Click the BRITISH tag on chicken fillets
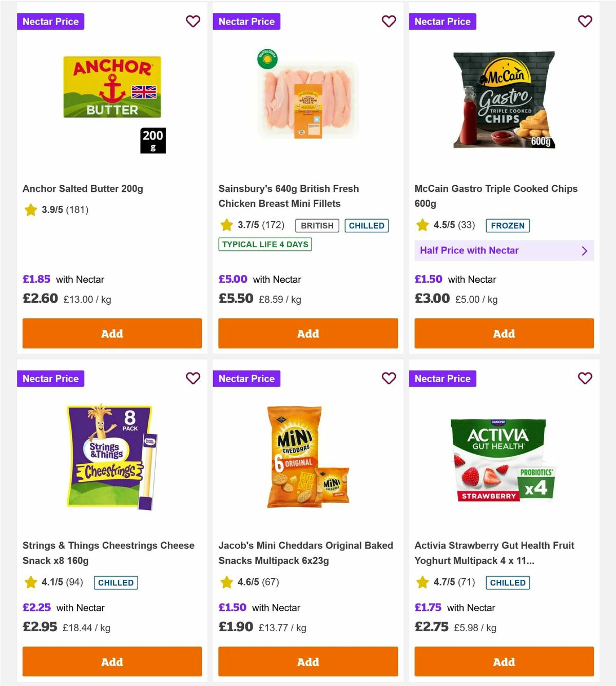The width and height of the screenshot is (616, 686). (x=316, y=225)
